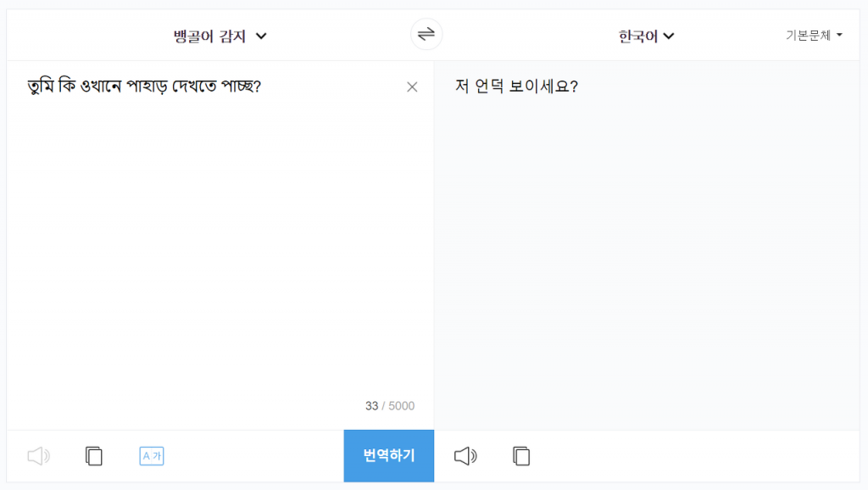Click the 33 / 5000 character counter
The height and width of the screenshot is (490, 868).
pyautogui.click(x=390, y=406)
